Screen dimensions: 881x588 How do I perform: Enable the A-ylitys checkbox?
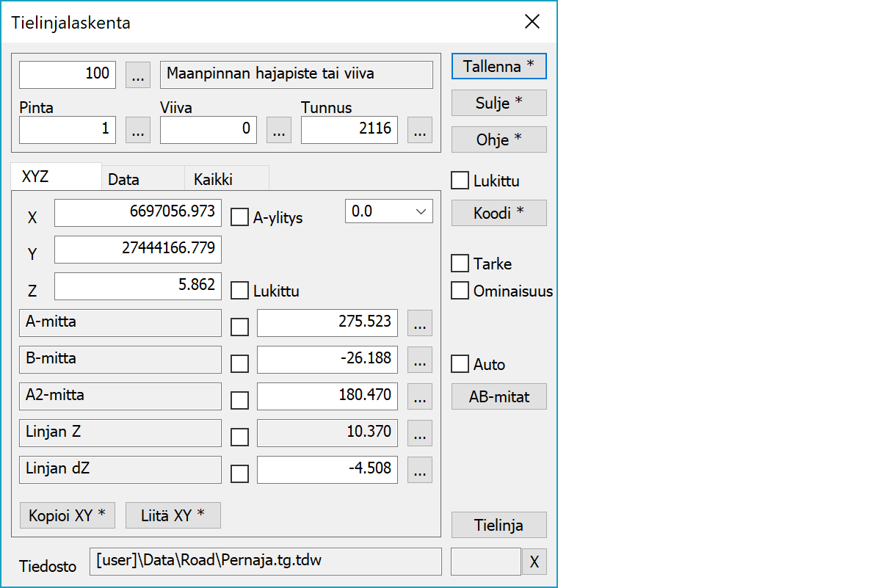(240, 217)
